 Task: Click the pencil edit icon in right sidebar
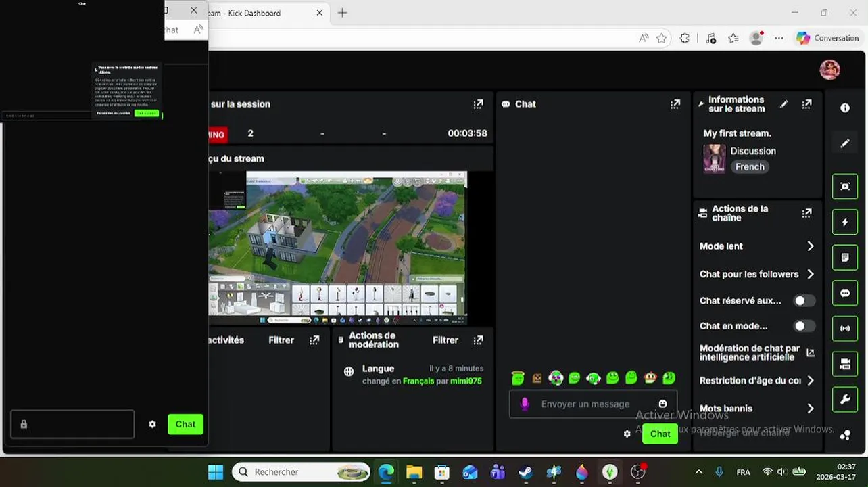pyautogui.click(x=845, y=143)
